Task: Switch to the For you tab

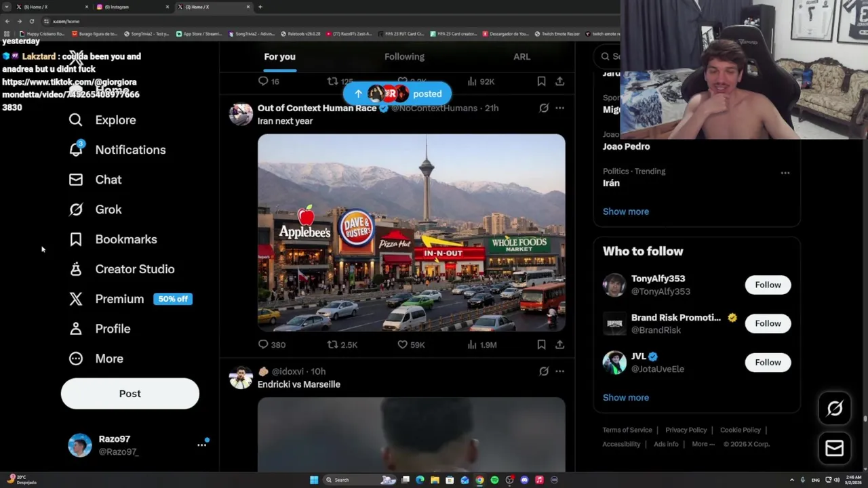Action: pyautogui.click(x=279, y=57)
